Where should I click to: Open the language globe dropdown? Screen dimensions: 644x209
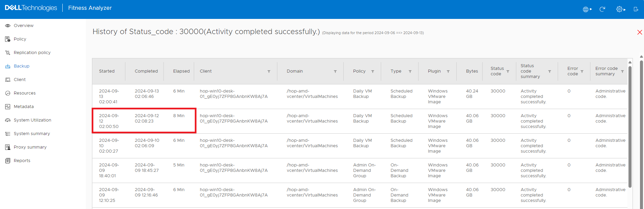pyautogui.click(x=587, y=9)
